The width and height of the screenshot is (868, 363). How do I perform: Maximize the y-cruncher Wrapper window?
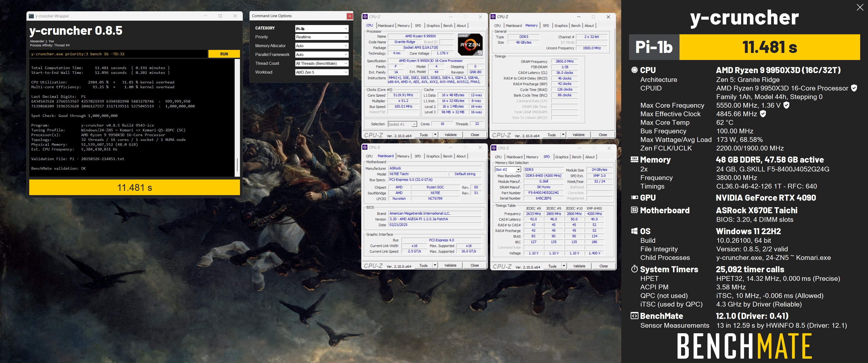click(220, 16)
